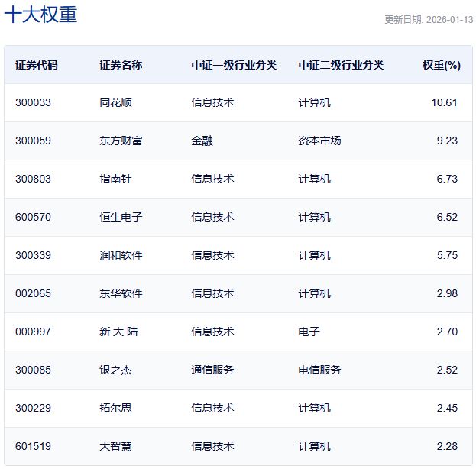Click weight value 2.70

[x=447, y=332]
